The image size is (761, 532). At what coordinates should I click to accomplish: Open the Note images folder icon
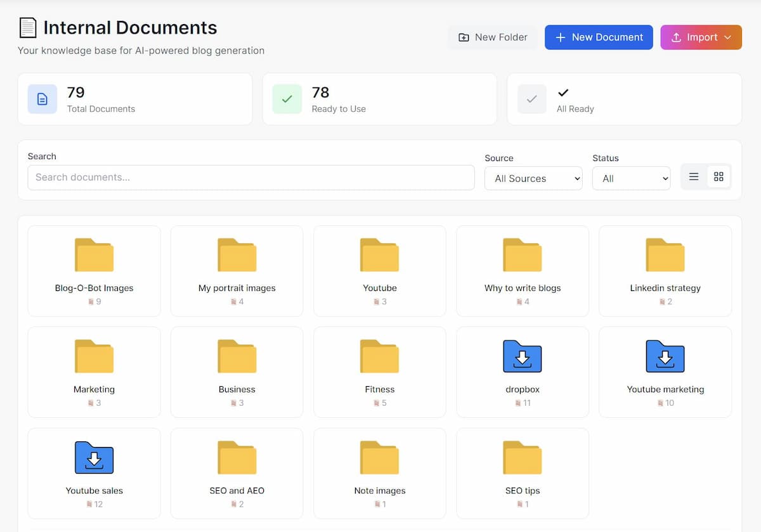(x=380, y=458)
